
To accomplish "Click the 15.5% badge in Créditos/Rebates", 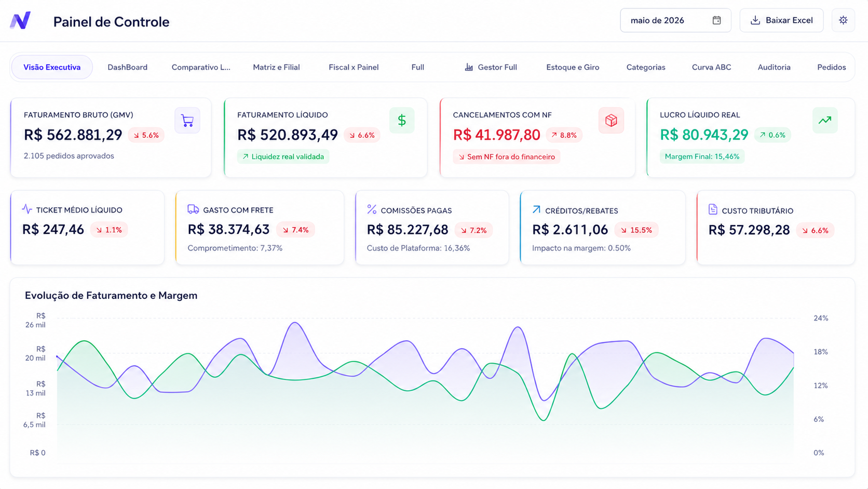I will point(636,230).
